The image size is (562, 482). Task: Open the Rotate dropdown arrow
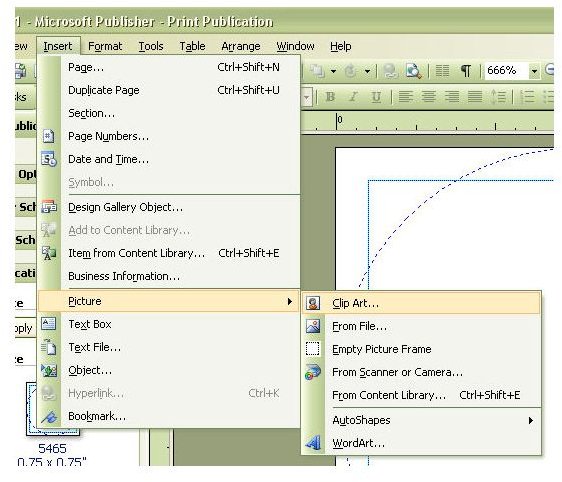click(367, 71)
